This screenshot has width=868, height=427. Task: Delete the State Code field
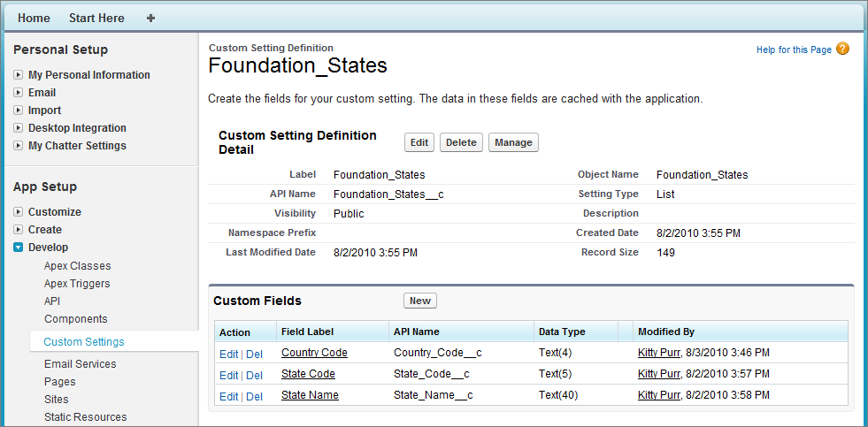pyautogui.click(x=254, y=375)
